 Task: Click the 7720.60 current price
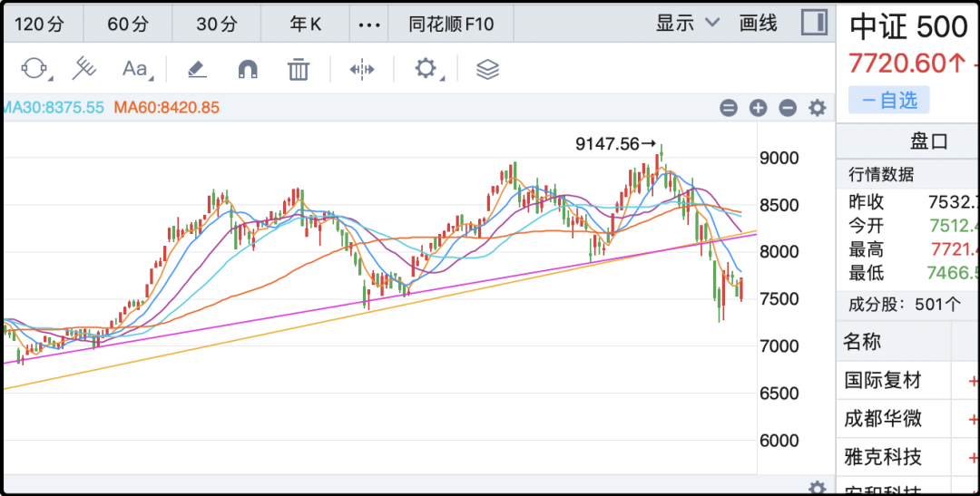pyautogui.click(x=906, y=63)
